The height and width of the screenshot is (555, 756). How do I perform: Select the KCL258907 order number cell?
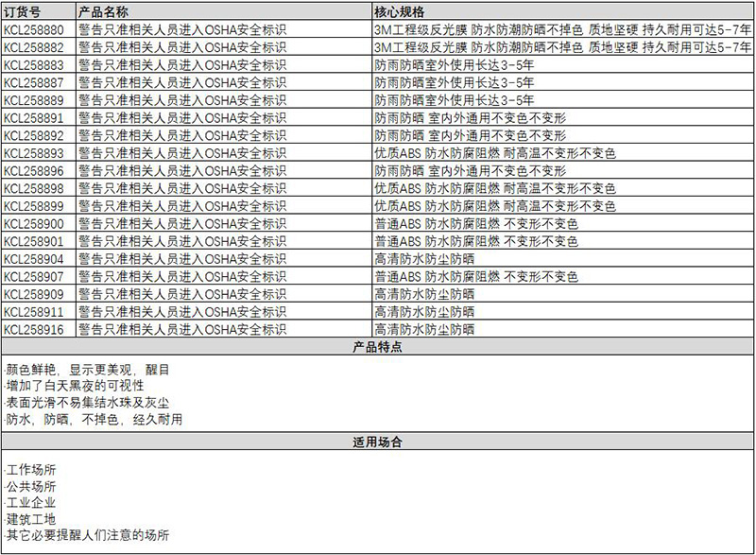point(35,277)
